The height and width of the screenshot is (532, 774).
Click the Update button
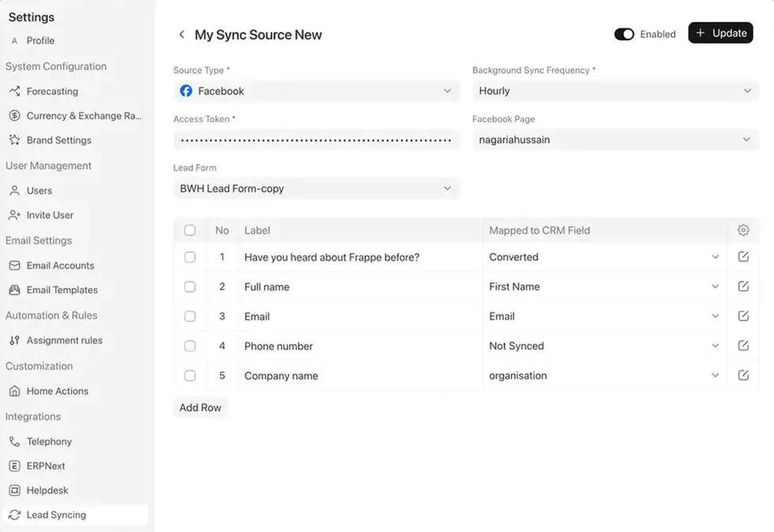pyautogui.click(x=720, y=33)
